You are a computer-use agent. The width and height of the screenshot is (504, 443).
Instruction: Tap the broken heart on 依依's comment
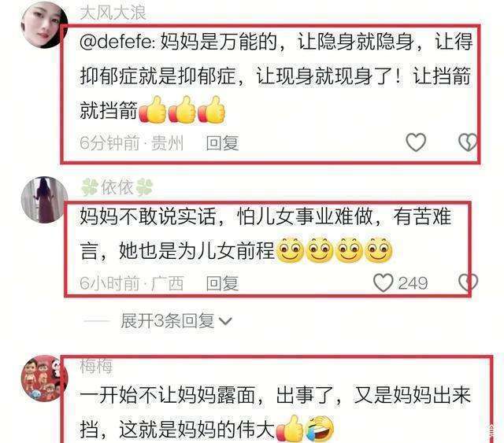[x=468, y=282]
